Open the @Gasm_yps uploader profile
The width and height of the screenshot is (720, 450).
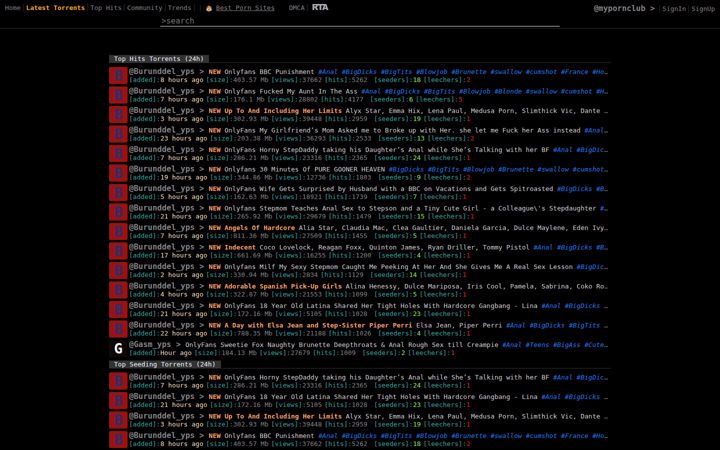click(150, 344)
